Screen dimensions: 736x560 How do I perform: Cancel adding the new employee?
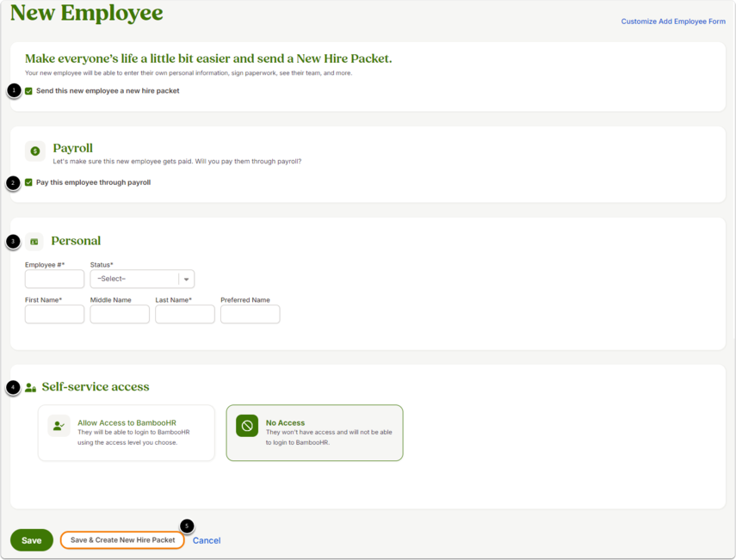(207, 540)
